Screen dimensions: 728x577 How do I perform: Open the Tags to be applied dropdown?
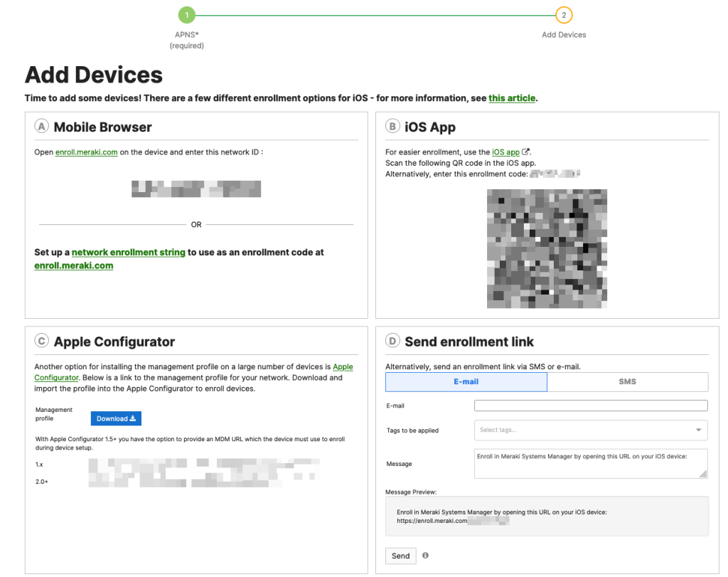[x=590, y=430]
